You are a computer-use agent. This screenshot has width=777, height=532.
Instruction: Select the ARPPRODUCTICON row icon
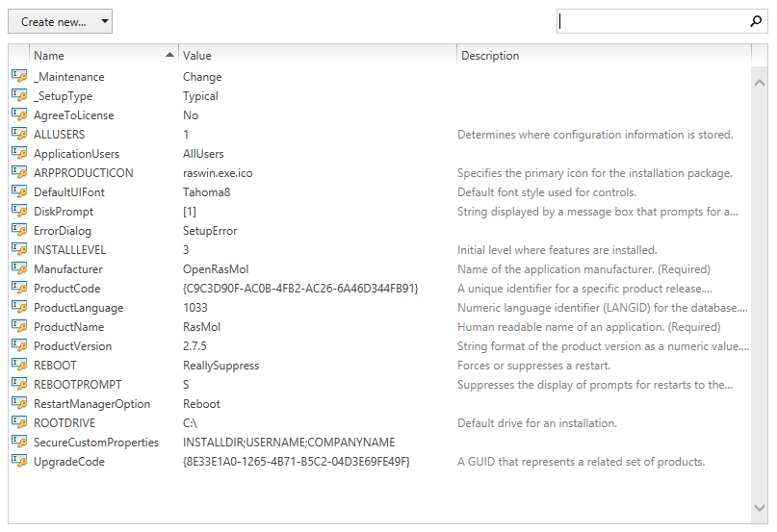coord(18,172)
